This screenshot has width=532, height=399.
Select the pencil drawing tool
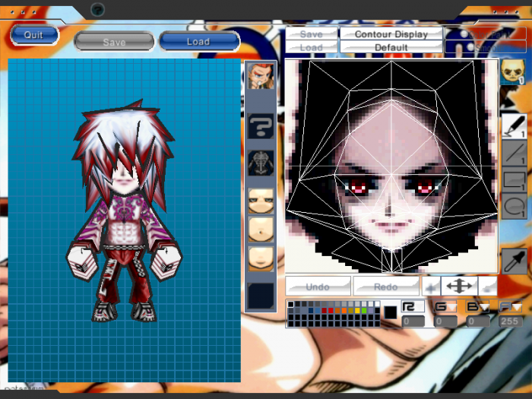pyautogui.click(x=514, y=126)
